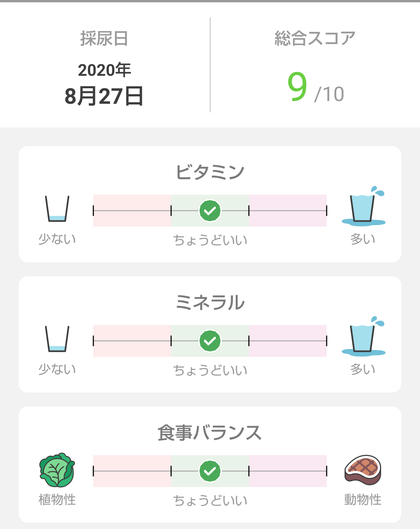
Task: Tap the overflowing glass icon under ミネラル
Action: 364,336
